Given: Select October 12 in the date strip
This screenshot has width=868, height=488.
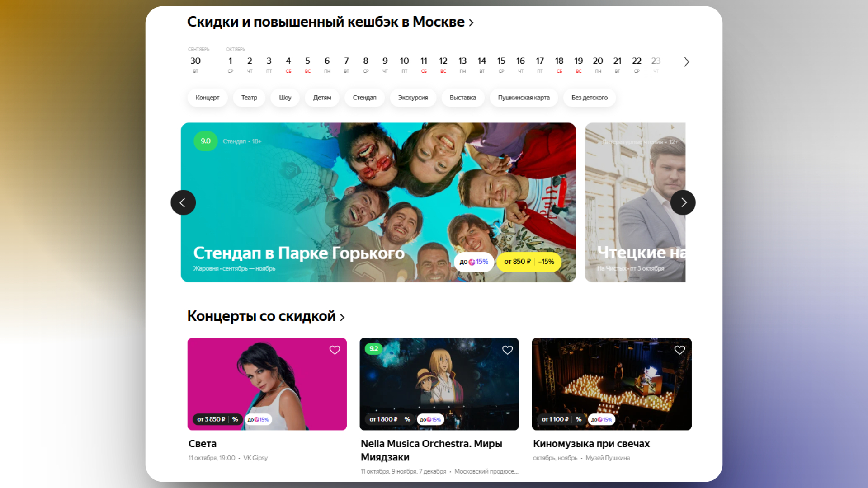Looking at the screenshot, I should tap(443, 61).
